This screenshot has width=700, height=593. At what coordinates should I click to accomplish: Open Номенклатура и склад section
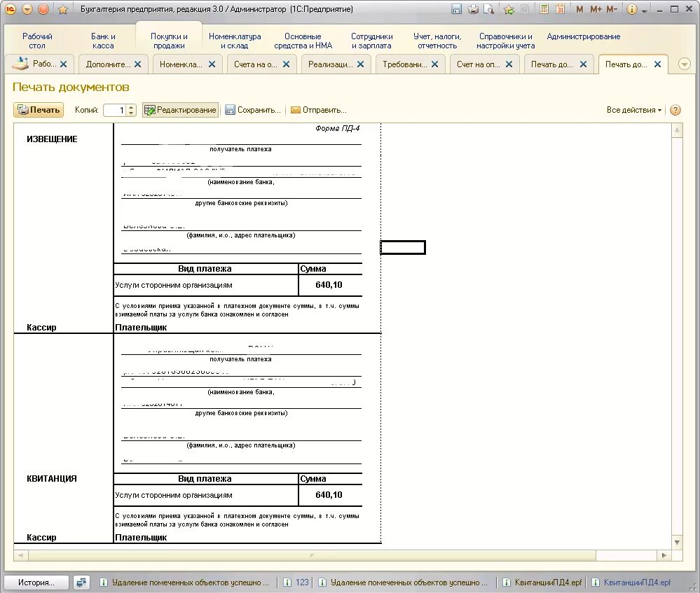click(235, 41)
